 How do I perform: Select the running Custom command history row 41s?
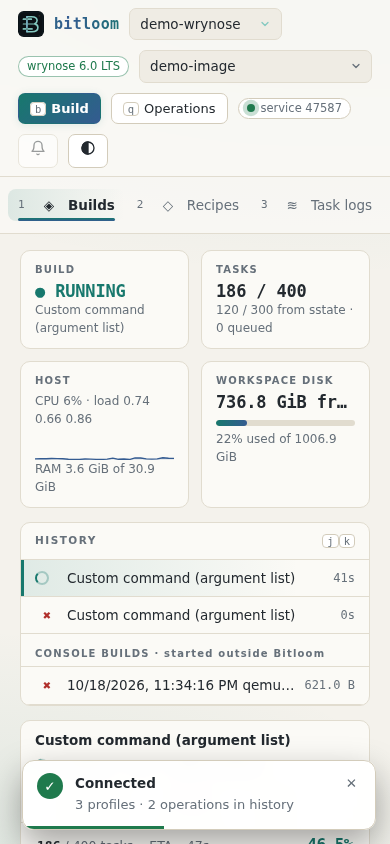click(195, 578)
